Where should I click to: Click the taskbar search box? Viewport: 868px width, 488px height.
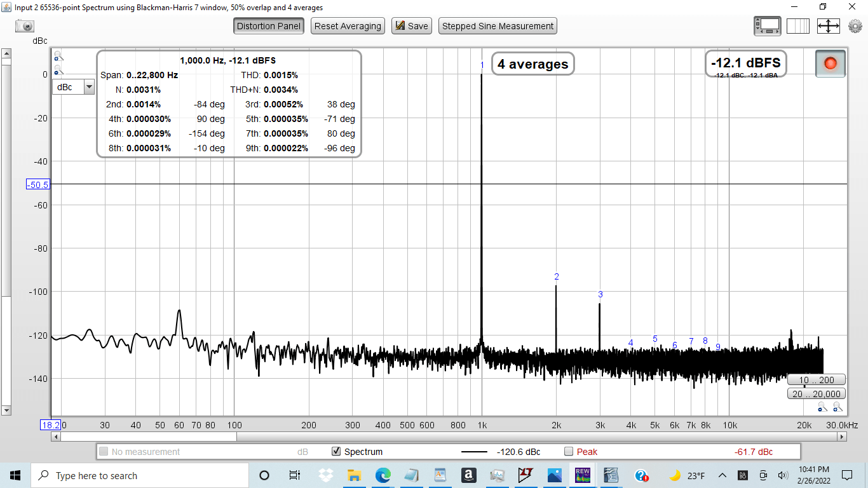(x=140, y=475)
